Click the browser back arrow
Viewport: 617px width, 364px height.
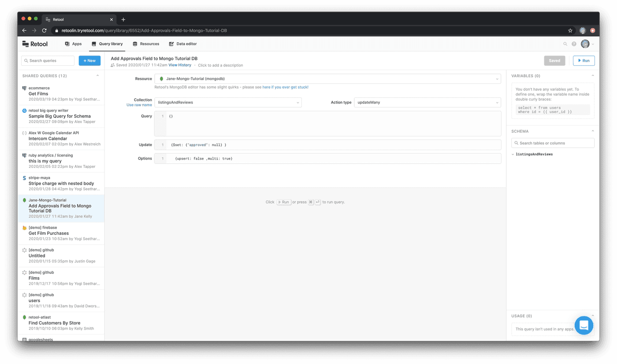tap(24, 30)
